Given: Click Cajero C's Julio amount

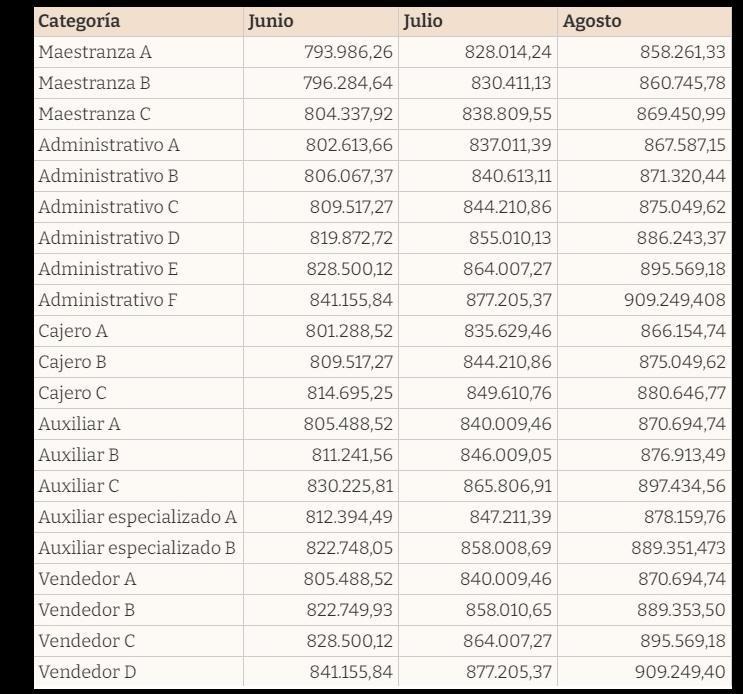Looking at the screenshot, I should 510,392.
